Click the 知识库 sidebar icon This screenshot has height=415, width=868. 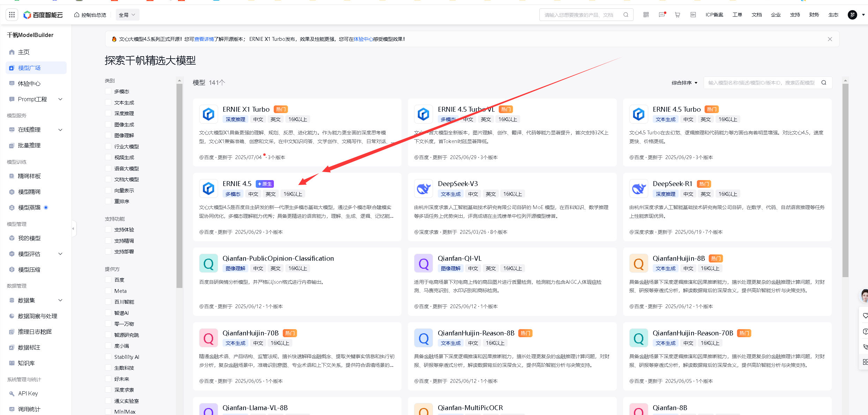12,363
